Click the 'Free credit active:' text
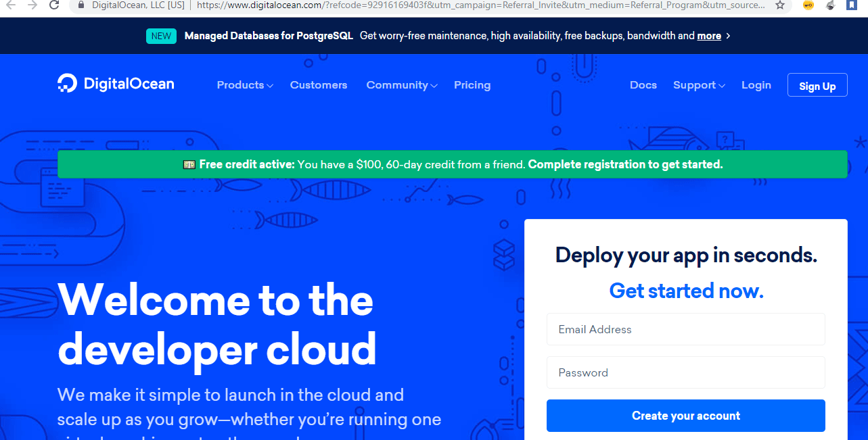Viewport: 868px width, 440px height. click(247, 164)
